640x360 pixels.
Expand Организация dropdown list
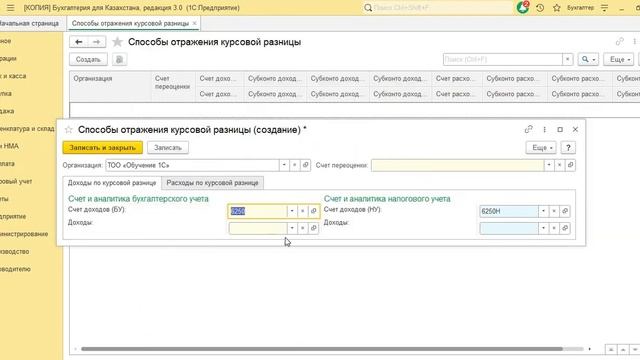pos(284,165)
